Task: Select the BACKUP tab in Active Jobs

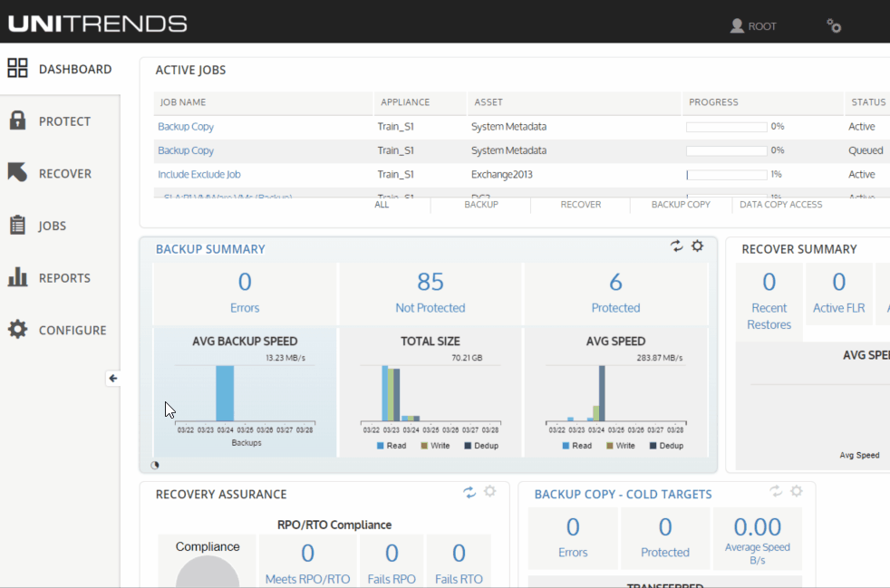Action: 481,205
